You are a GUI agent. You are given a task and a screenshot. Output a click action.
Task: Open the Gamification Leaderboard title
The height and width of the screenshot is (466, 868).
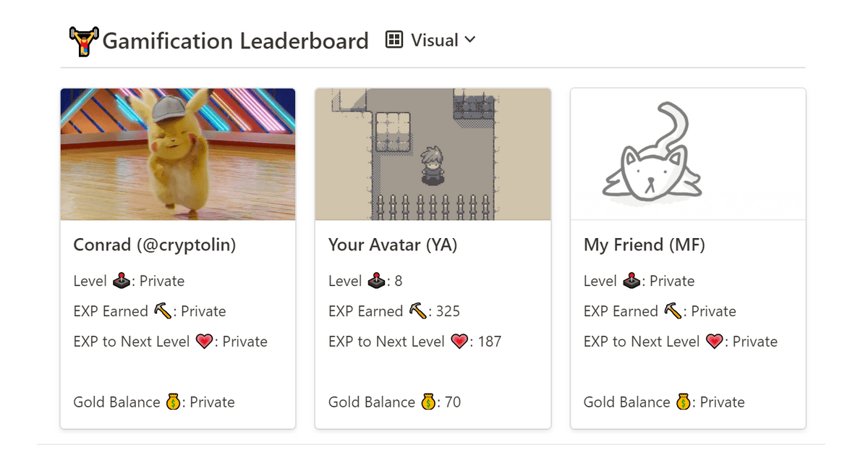coord(236,41)
